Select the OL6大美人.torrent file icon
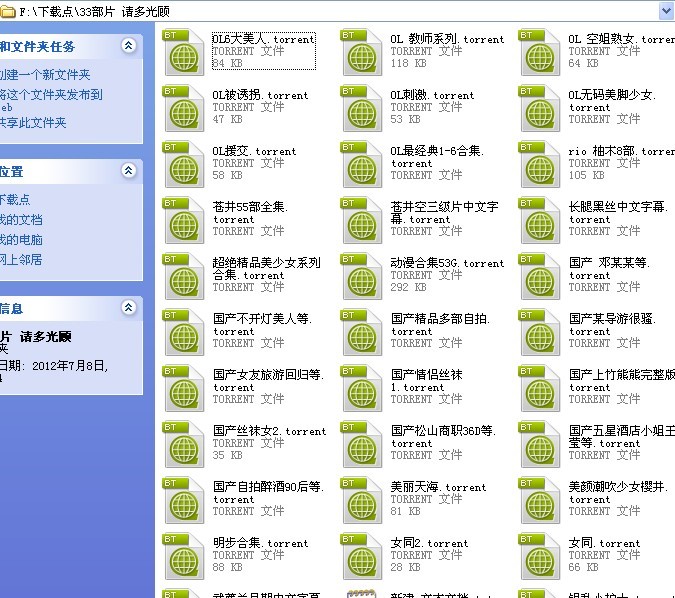675x598 pixels. 184,52
